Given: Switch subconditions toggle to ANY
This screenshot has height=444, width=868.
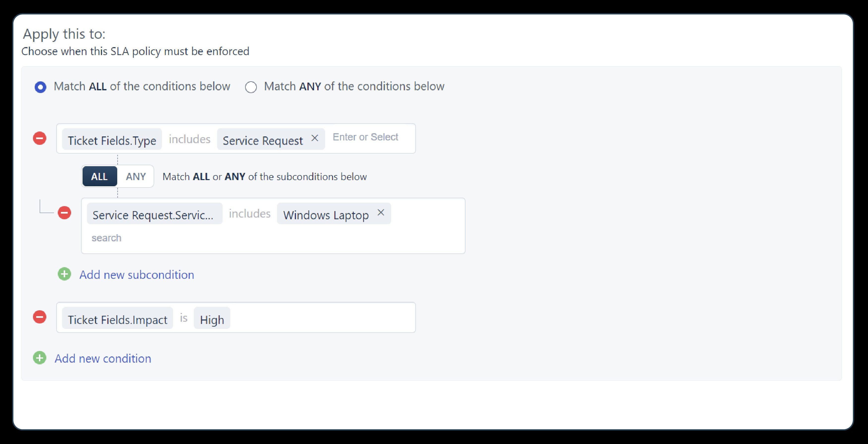Looking at the screenshot, I should (x=136, y=176).
